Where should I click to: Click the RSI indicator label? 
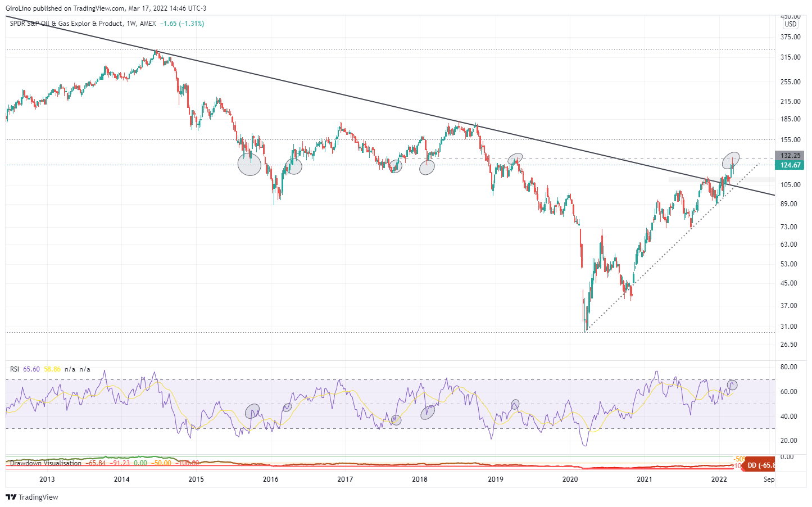coord(15,369)
